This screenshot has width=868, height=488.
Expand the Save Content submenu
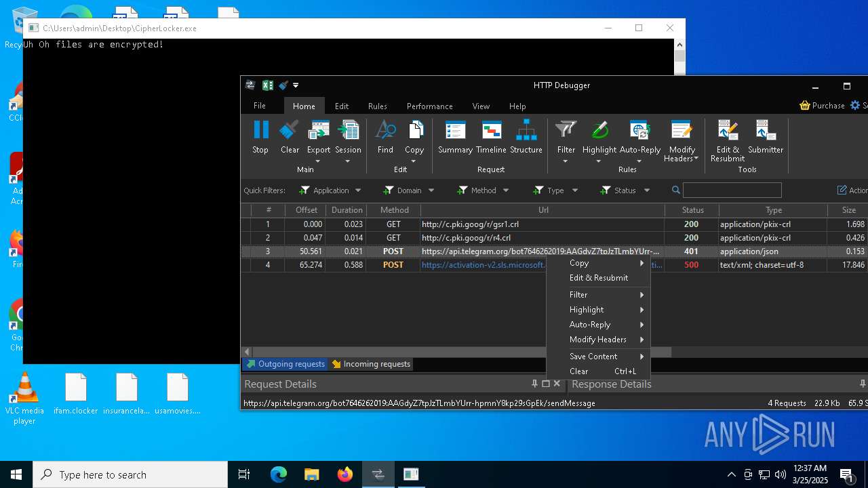coord(598,356)
